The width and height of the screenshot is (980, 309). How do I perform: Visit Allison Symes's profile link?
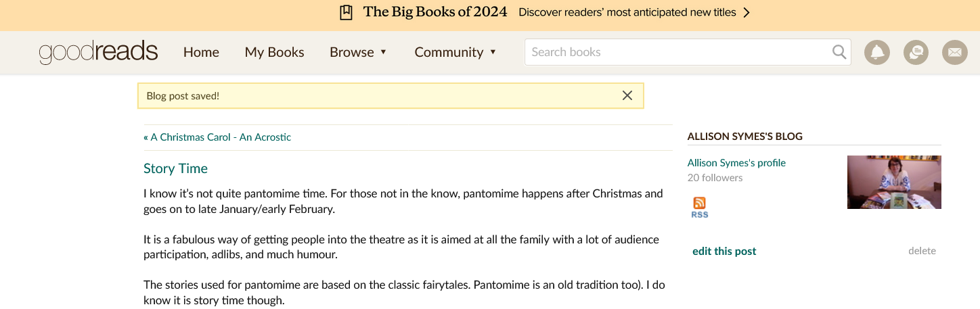coord(736,163)
